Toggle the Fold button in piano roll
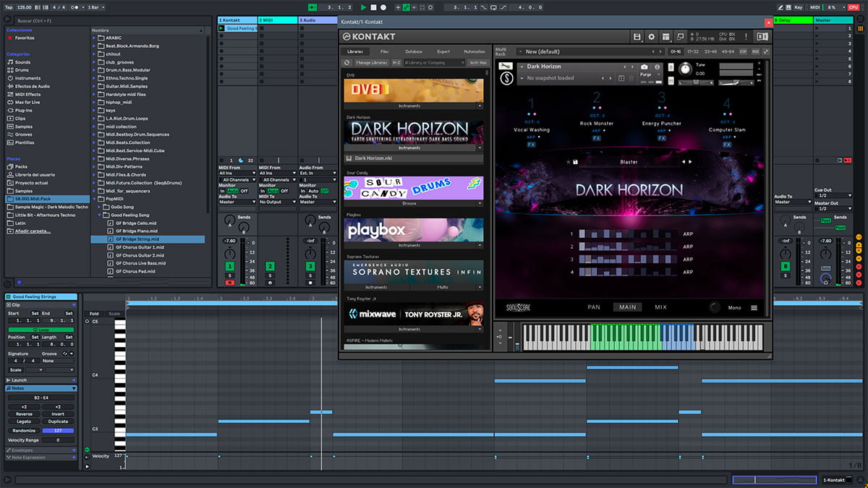The image size is (868, 488). [95, 314]
